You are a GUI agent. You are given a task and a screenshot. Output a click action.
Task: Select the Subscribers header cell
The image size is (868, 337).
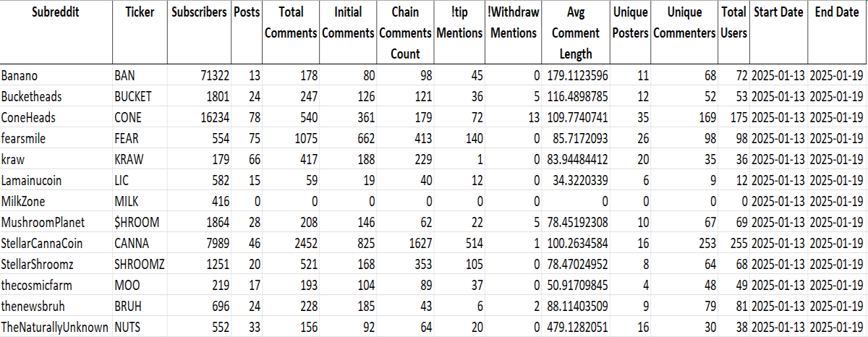tap(200, 33)
